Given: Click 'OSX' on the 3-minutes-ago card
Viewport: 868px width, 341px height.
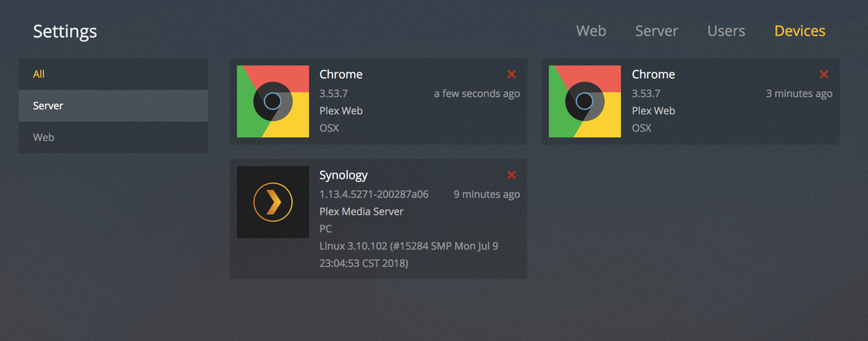Looking at the screenshot, I should click(x=641, y=128).
